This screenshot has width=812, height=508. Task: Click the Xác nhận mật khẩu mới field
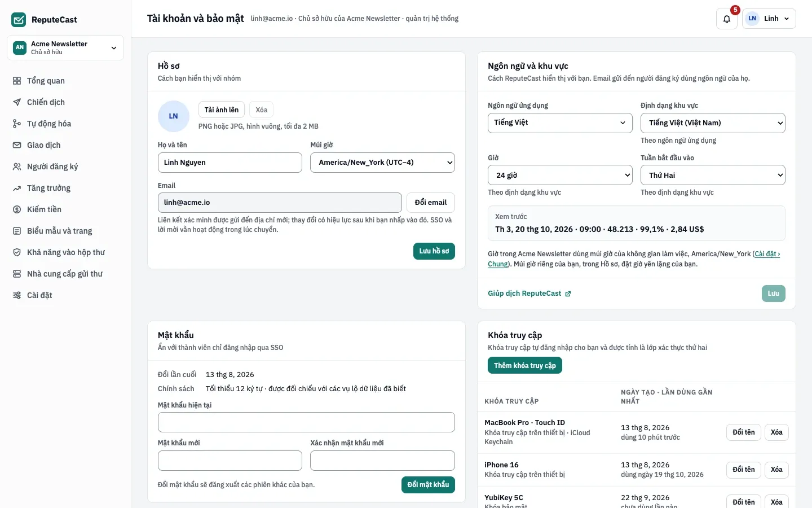pos(382,461)
